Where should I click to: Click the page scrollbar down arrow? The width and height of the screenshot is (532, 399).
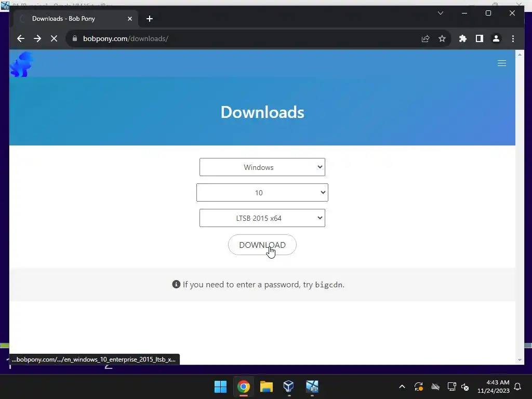520,360
